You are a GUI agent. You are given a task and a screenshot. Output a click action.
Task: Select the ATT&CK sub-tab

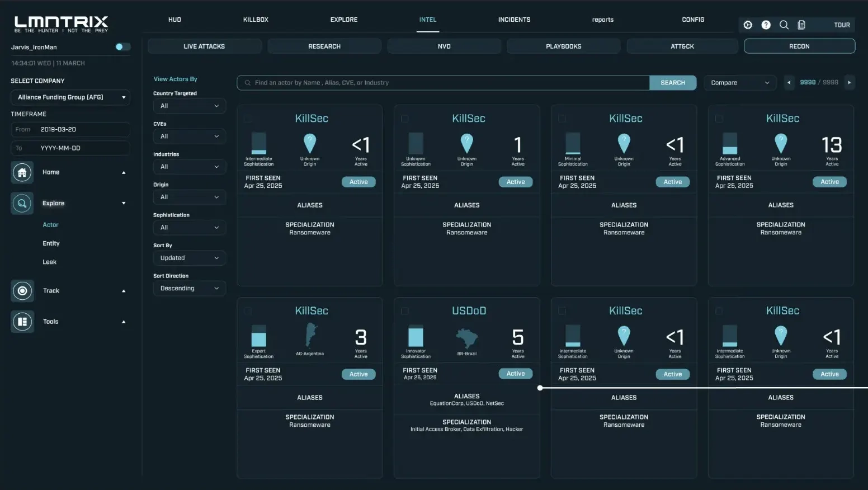point(682,46)
